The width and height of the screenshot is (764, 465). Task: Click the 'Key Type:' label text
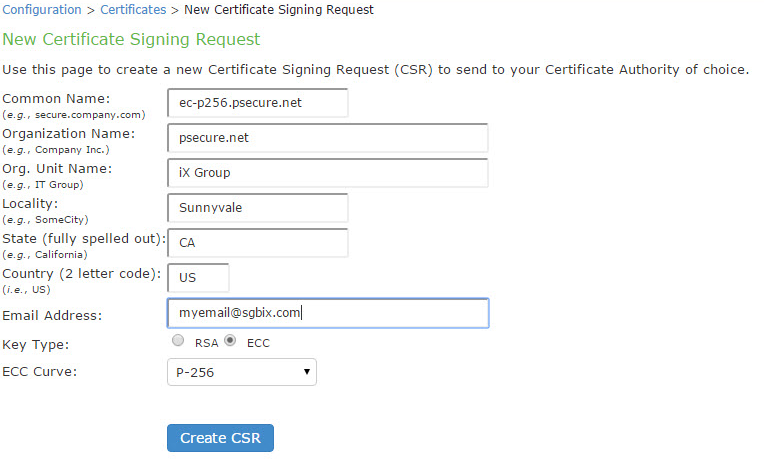tap(36, 344)
